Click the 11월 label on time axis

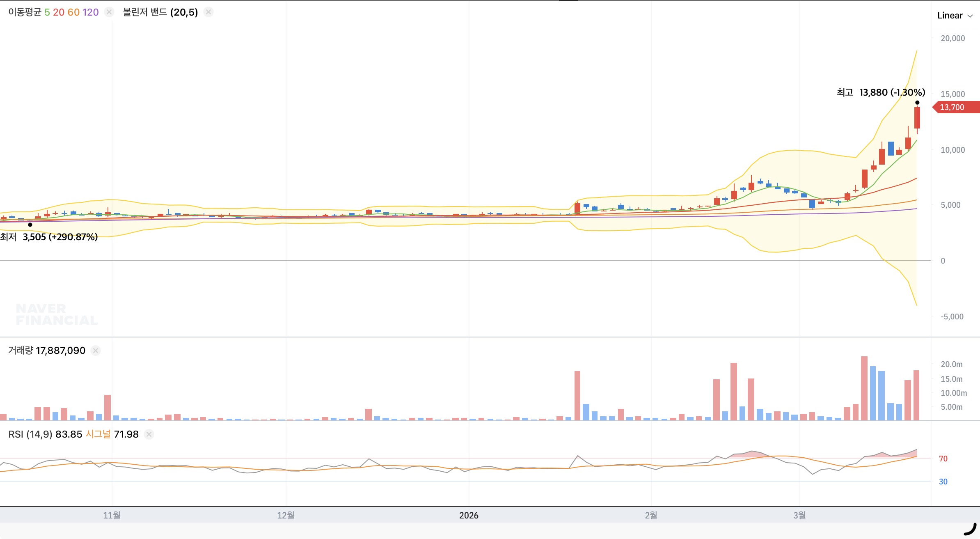pos(112,515)
